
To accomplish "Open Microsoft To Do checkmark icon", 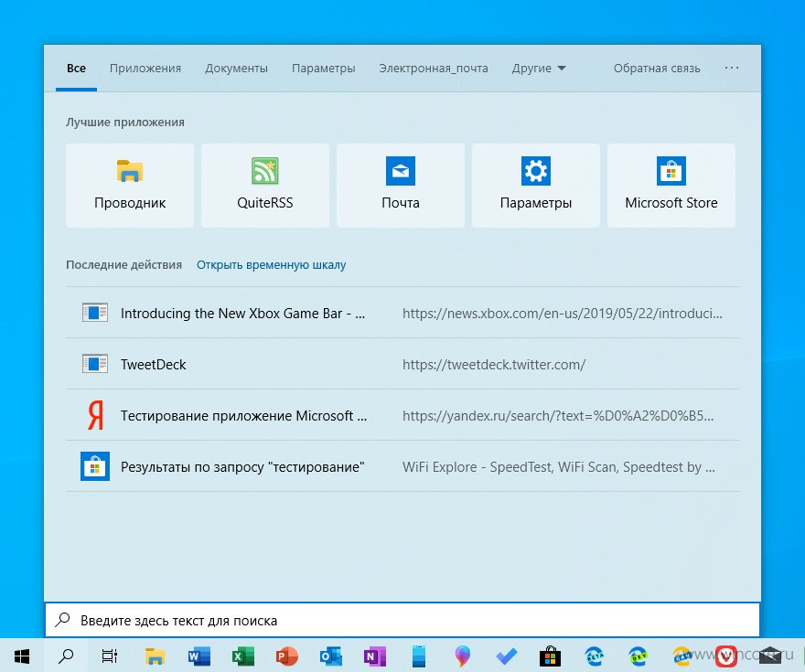I will (507, 656).
